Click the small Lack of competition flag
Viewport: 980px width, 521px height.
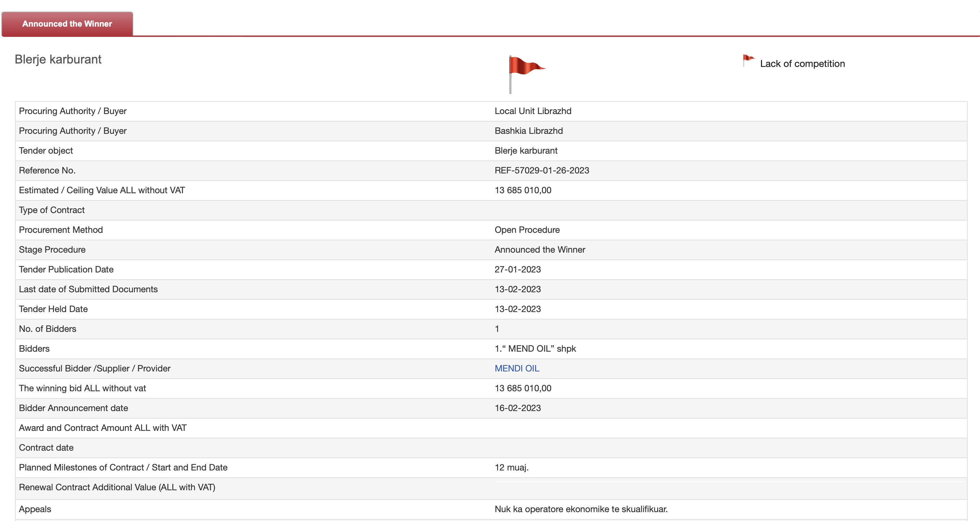point(748,60)
